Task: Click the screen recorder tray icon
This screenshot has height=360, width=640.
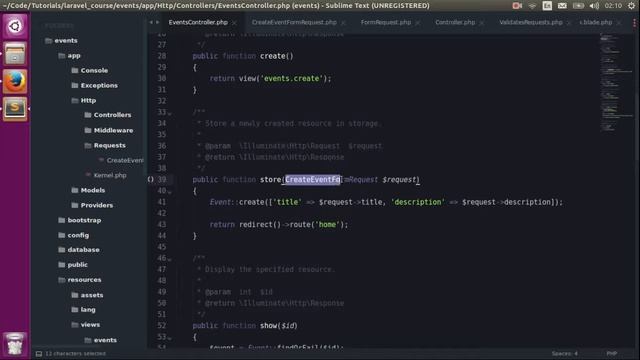Action: tap(517, 6)
